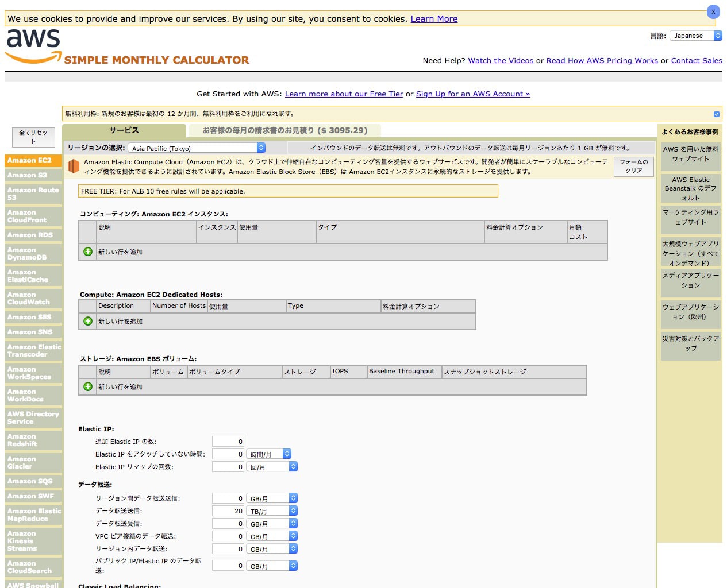Screen dimensions: 727x588
Task: Open public IP/Elastic IP data unit dropdown
Action: [x=272, y=566]
